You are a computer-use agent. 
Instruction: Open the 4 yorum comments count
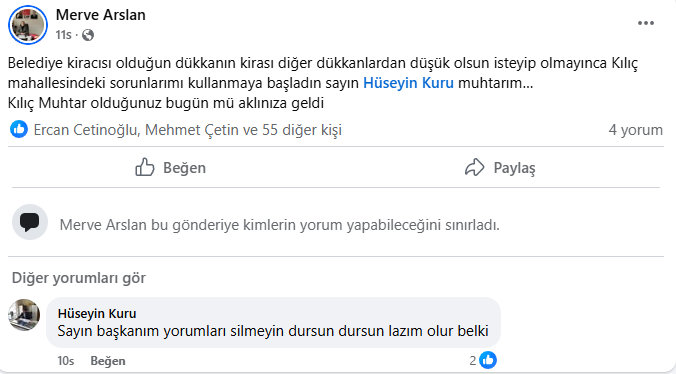click(x=635, y=130)
